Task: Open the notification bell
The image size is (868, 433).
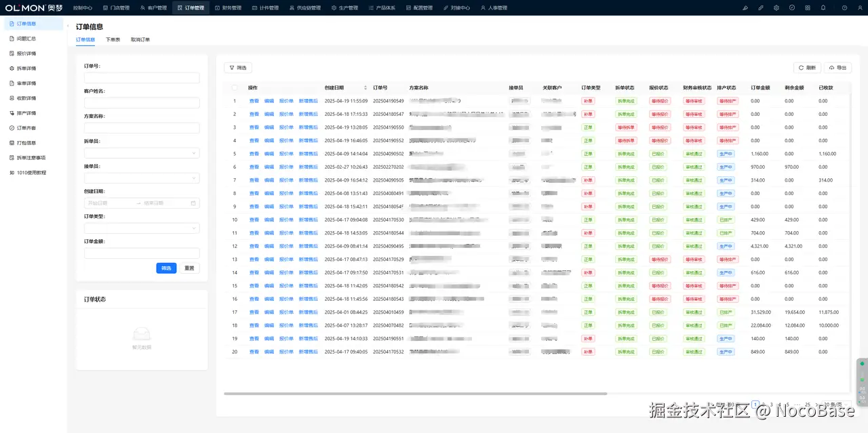Action: pyautogui.click(x=823, y=7)
